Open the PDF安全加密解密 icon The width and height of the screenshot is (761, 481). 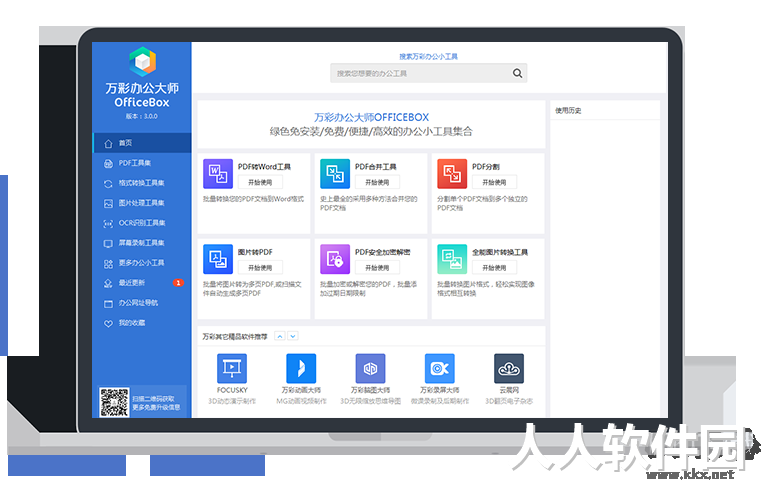[335, 259]
